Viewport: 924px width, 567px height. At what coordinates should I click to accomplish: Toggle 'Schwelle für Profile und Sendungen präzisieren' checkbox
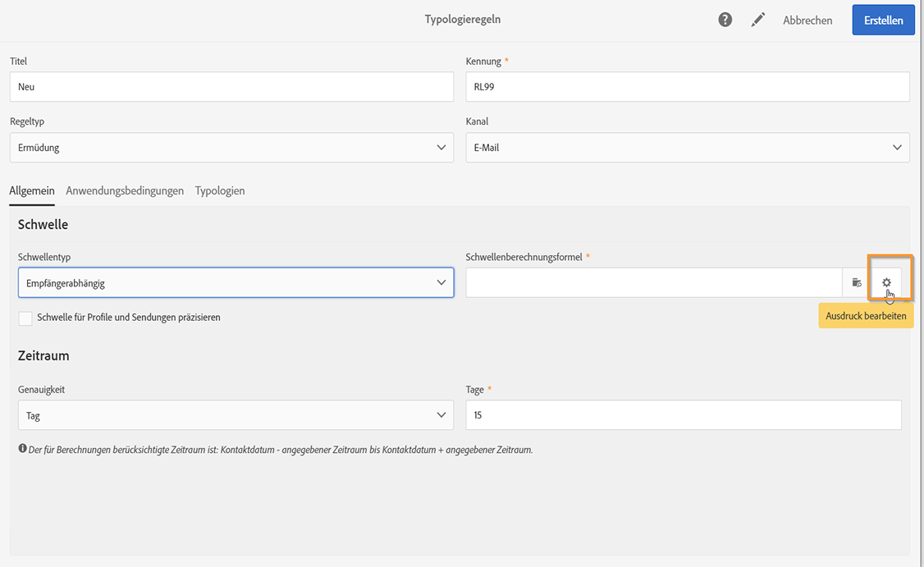[x=25, y=318]
